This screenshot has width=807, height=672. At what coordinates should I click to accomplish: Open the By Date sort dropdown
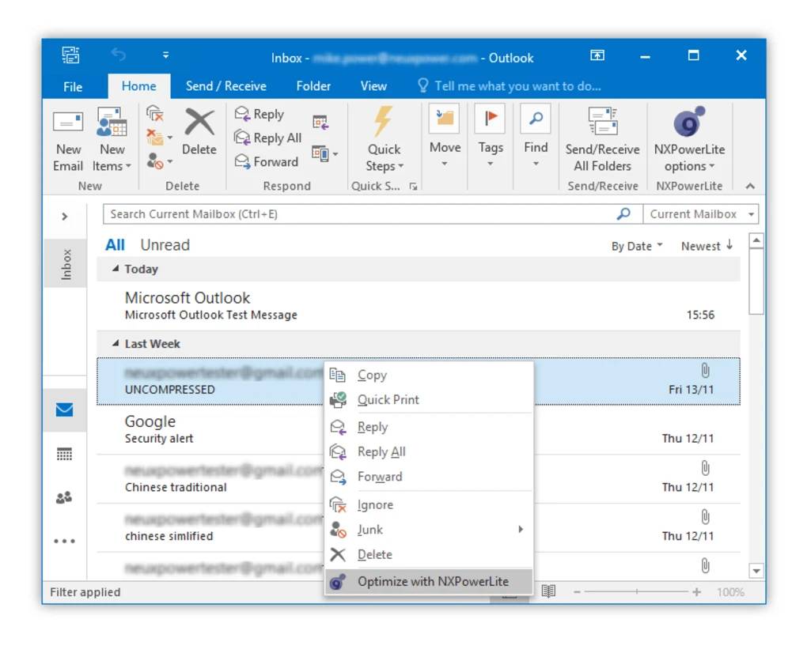(x=636, y=246)
